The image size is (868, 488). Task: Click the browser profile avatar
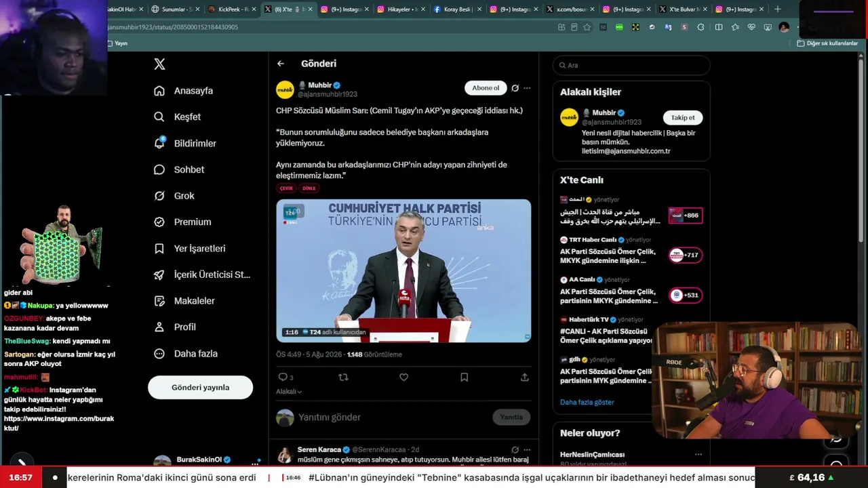click(784, 27)
